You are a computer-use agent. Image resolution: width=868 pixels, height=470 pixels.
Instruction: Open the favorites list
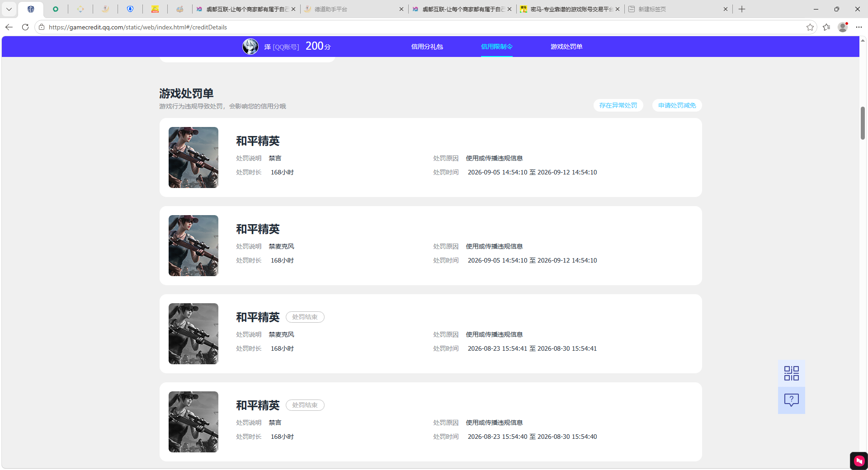pos(826,27)
